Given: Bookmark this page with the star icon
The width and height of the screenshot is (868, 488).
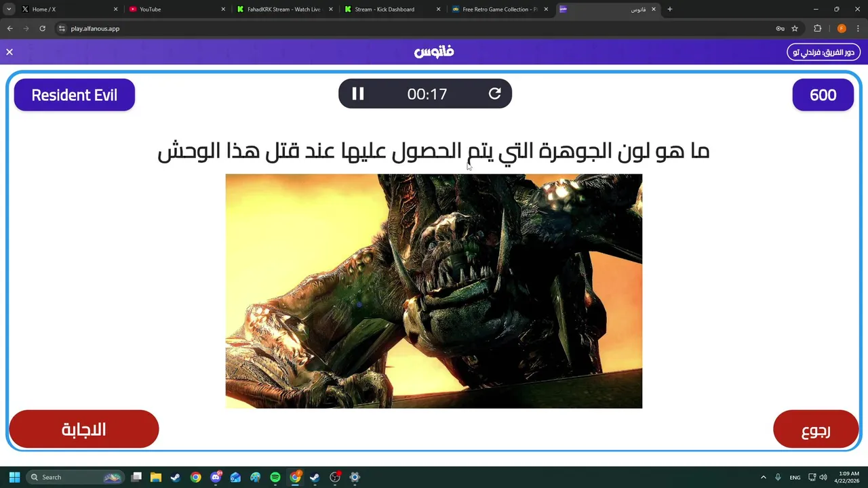Looking at the screenshot, I should pos(795,28).
